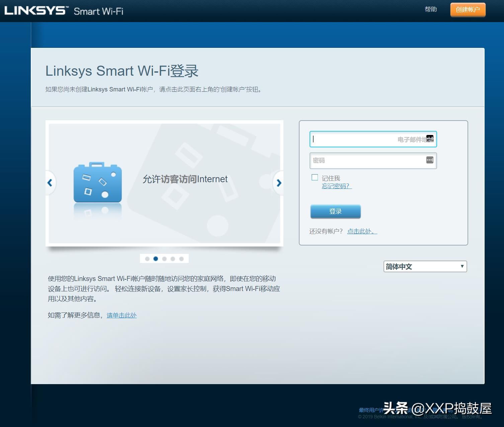Open the 帮助 help menu item
This screenshot has height=427, width=504.
(x=431, y=9)
